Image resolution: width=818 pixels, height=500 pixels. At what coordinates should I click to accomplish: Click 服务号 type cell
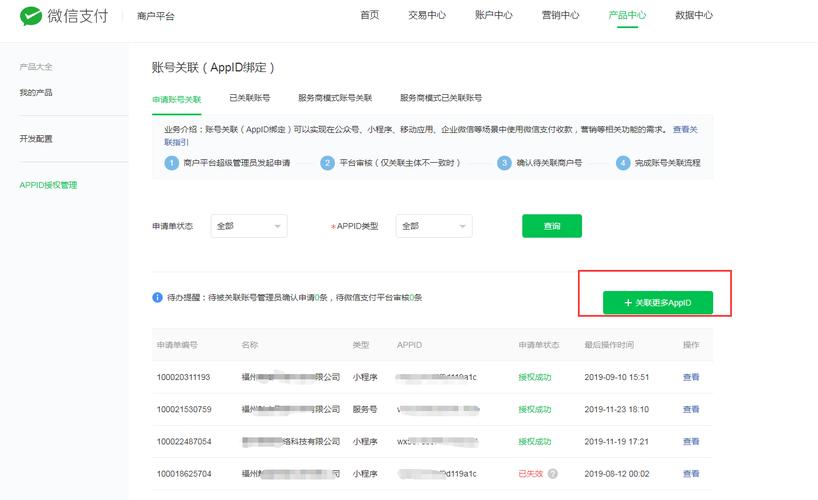[x=365, y=409]
